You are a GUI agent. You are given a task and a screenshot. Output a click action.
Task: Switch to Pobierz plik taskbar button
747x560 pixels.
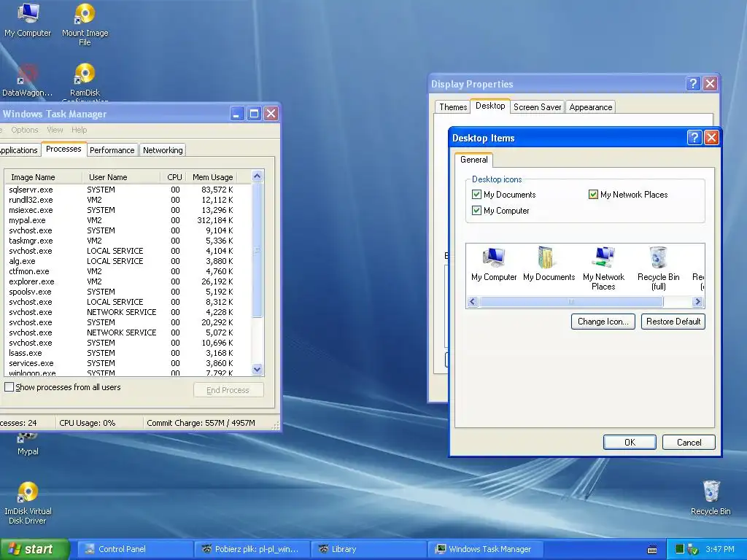coord(252,549)
